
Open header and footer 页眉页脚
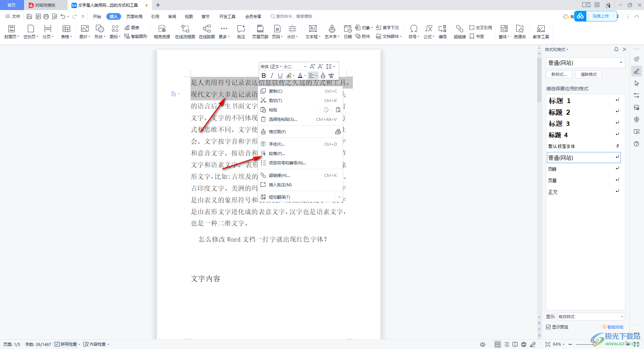point(260,32)
